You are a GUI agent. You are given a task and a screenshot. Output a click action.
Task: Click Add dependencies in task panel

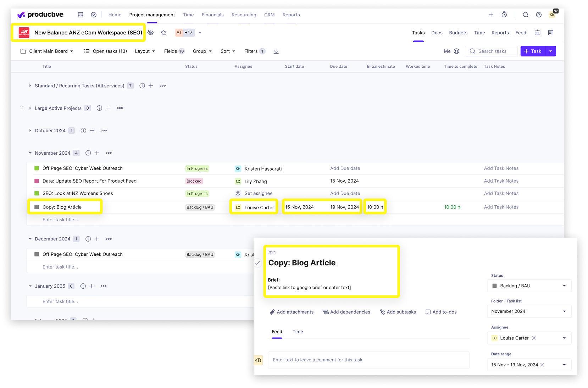tap(346, 312)
